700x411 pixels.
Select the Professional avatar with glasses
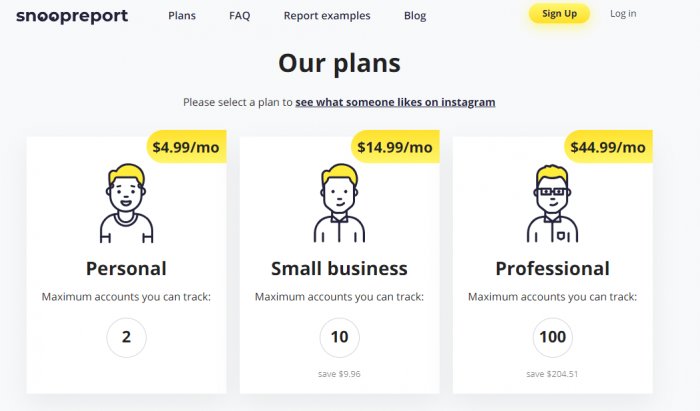[x=552, y=203]
